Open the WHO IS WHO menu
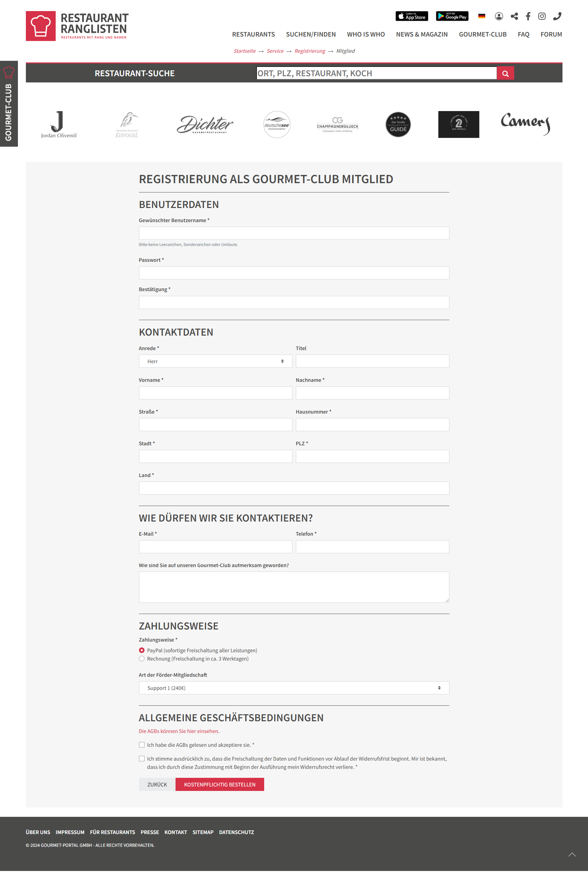The height and width of the screenshot is (872, 588). [x=366, y=34]
